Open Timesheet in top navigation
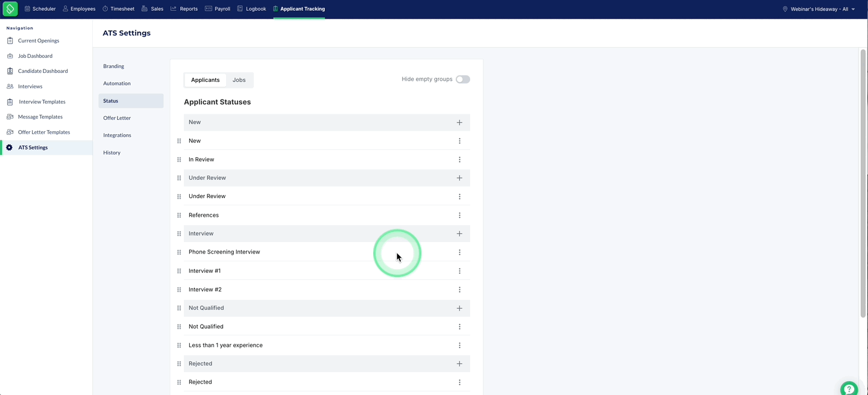868x395 pixels. click(x=118, y=9)
